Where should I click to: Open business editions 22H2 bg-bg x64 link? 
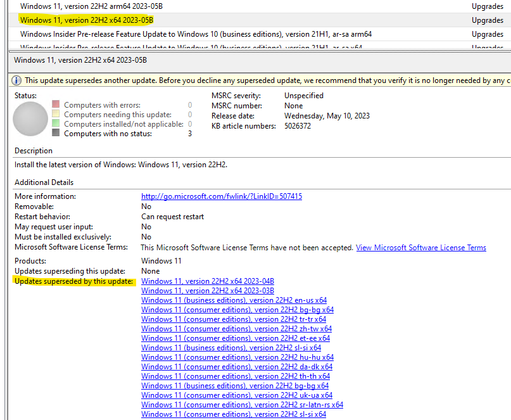[235, 385]
